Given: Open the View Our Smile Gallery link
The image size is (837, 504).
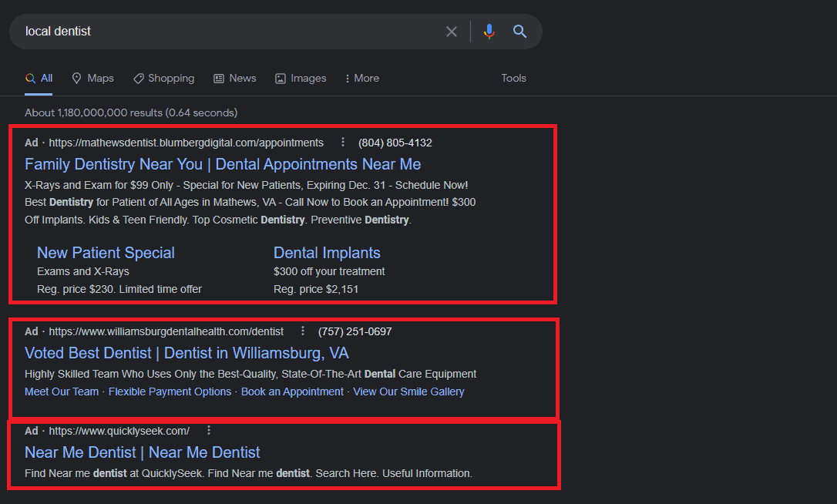Looking at the screenshot, I should coord(408,392).
